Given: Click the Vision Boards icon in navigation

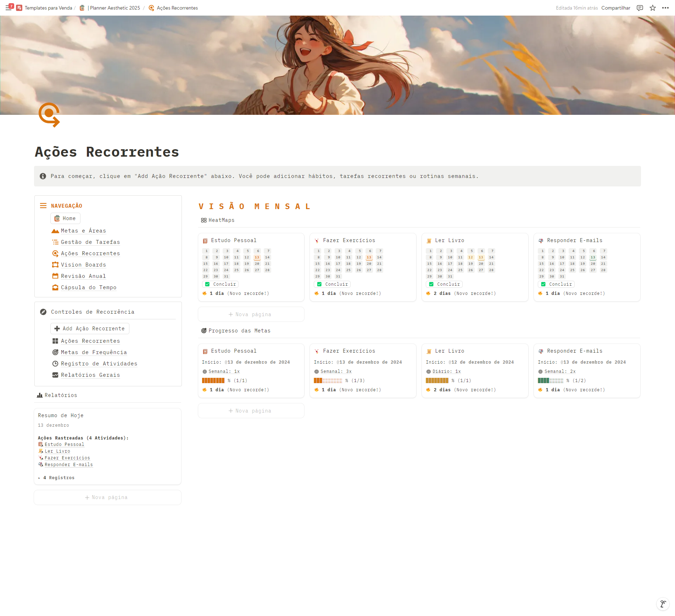Looking at the screenshot, I should click(x=55, y=265).
